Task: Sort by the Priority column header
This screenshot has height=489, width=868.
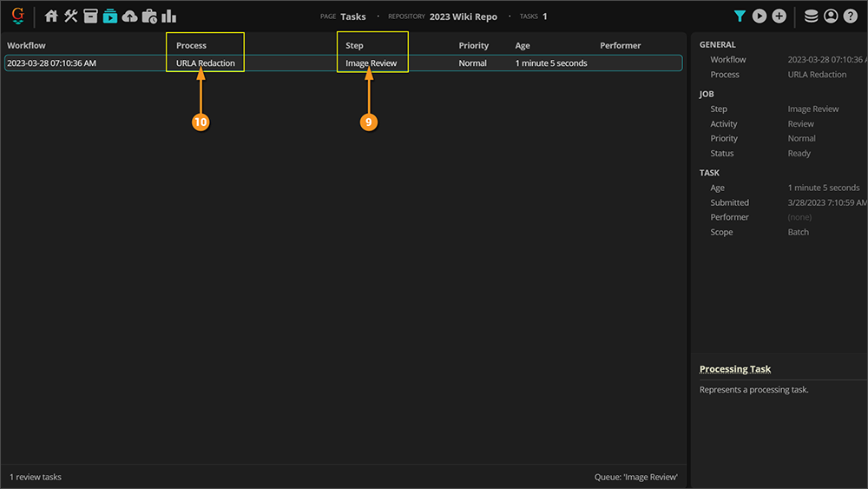Action: (474, 45)
